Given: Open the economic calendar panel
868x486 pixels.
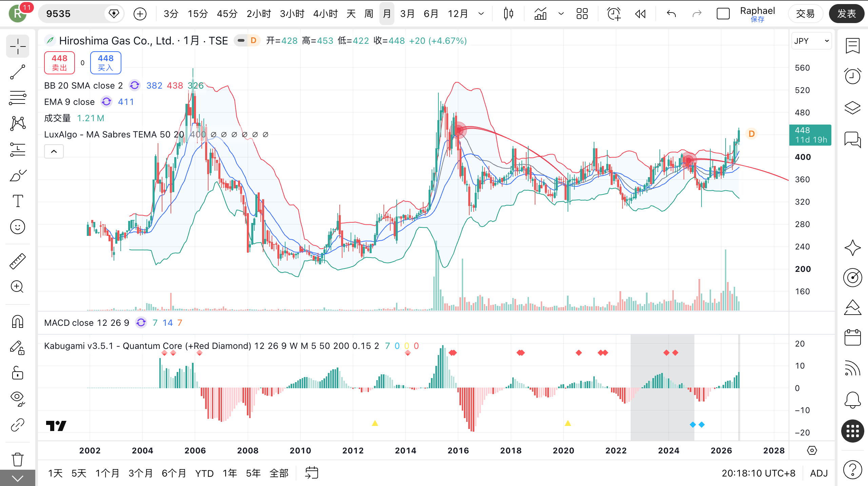Looking at the screenshot, I should pyautogui.click(x=852, y=338).
